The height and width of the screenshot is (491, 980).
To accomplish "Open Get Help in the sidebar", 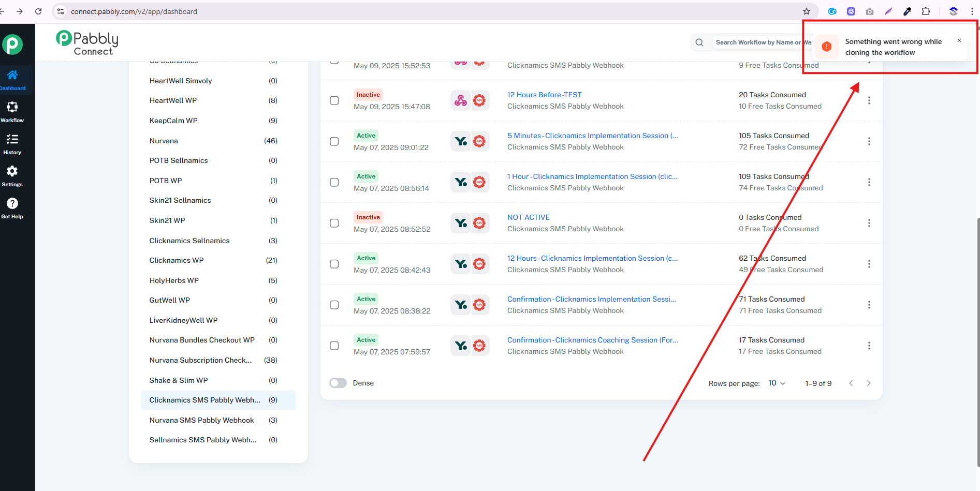I will [x=12, y=209].
